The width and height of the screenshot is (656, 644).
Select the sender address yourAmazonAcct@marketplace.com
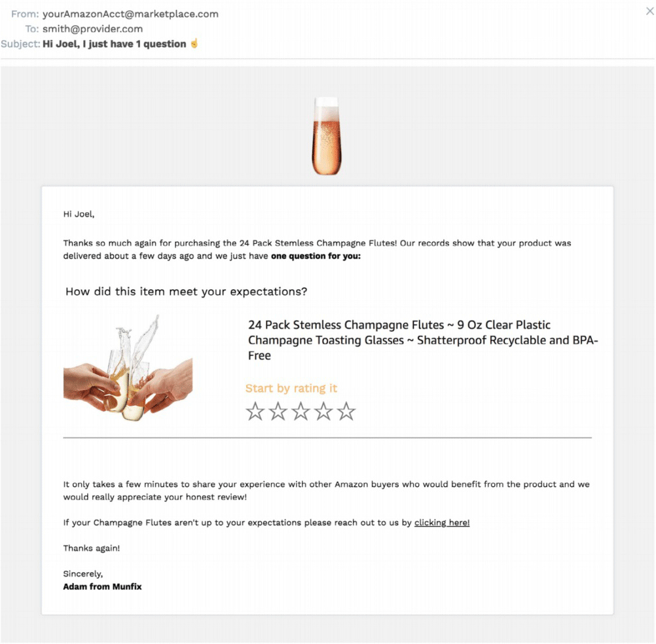(x=130, y=14)
